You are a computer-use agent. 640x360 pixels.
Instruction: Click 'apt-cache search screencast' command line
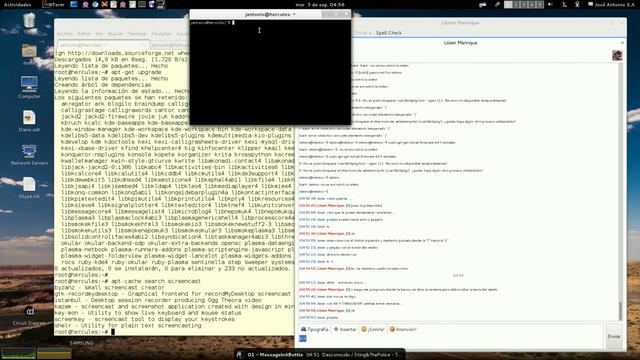128,281
